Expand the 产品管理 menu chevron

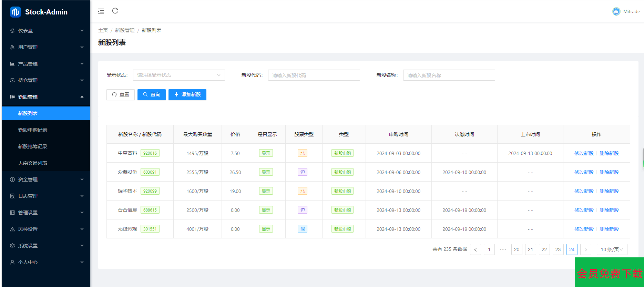(x=82, y=64)
